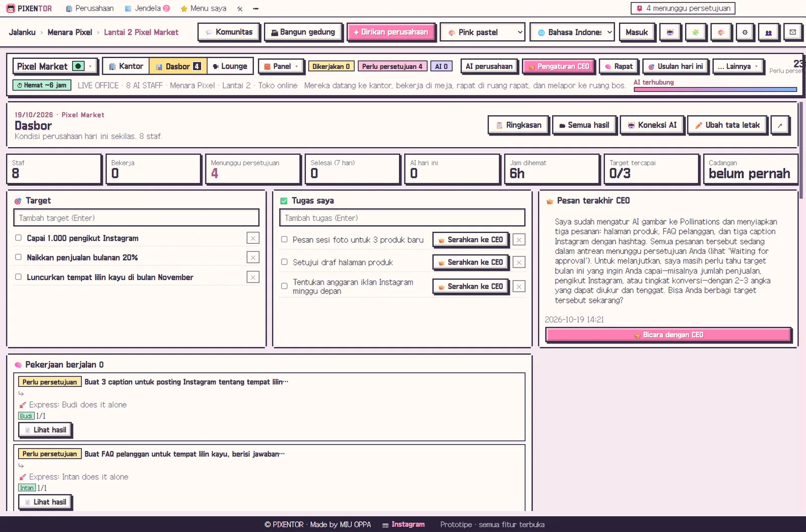Image resolution: width=806 pixels, height=532 pixels.
Task: Tick 'Naikkan penjualan bulanan 20%' checkbox
Action: 18,257
